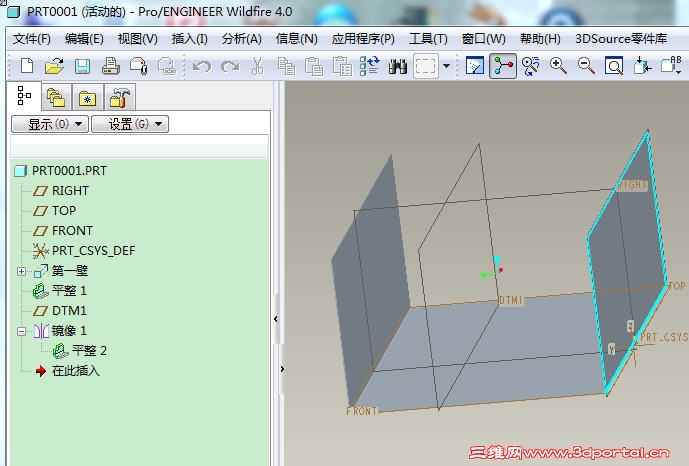Open the Reorient view icon
This screenshot has height=466, width=689.
tap(642, 66)
